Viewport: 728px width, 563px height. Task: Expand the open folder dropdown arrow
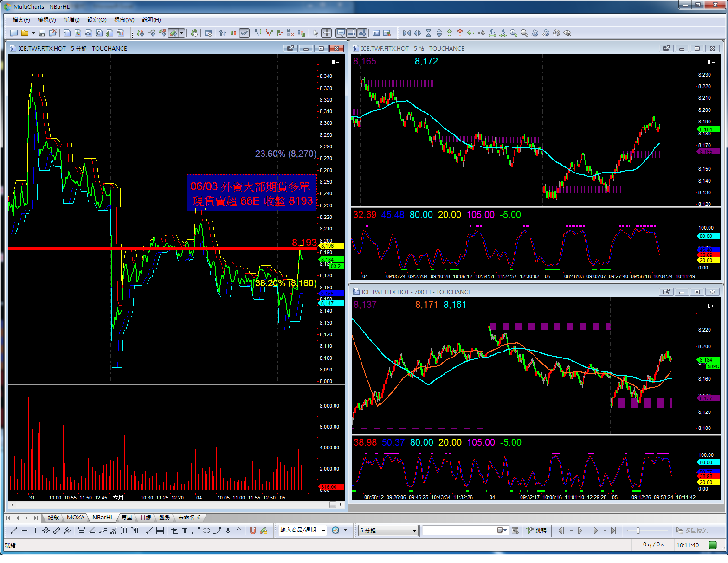(33, 33)
